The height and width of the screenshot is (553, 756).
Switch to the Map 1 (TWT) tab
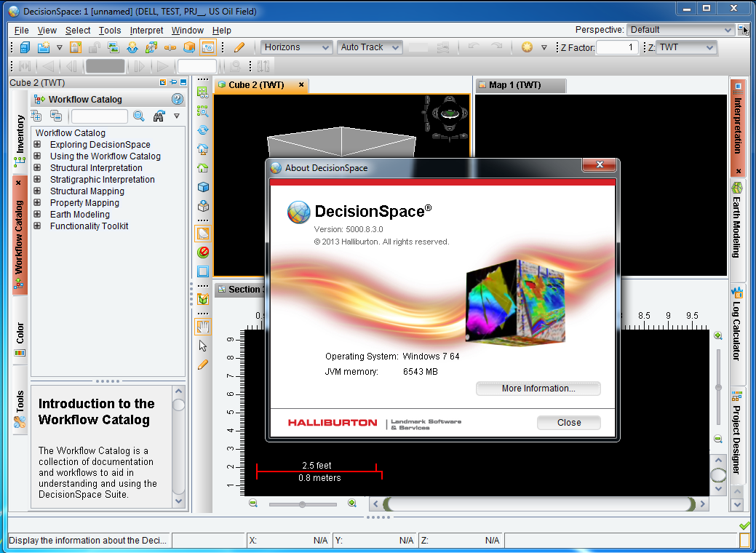pos(521,85)
